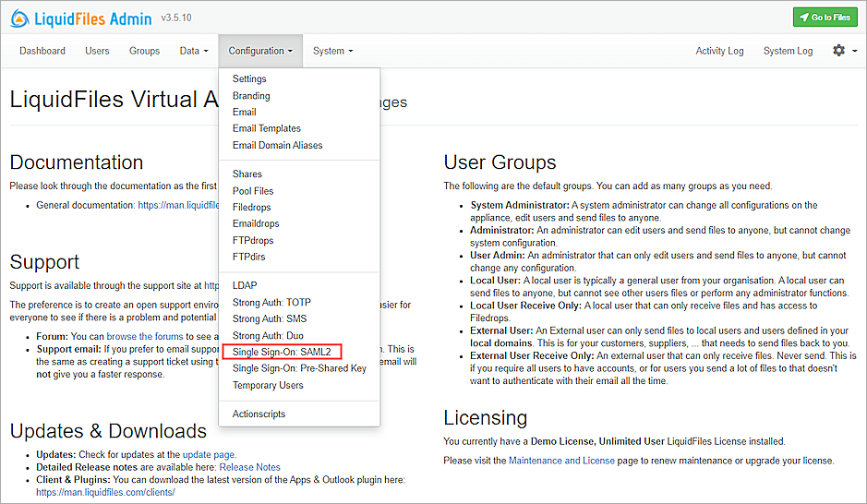Click the v3.5.10 version label
The width and height of the screenshot is (867, 504).
pyautogui.click(x=176, y=18)
